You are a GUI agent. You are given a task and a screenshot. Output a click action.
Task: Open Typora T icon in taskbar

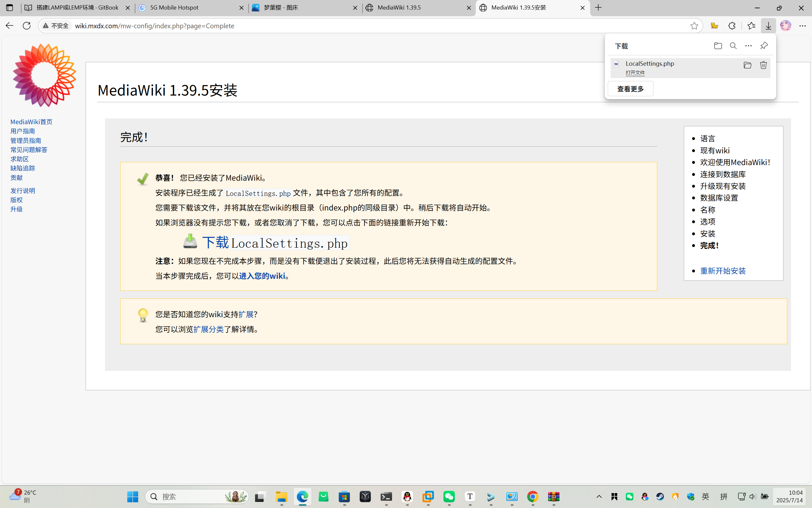470,497
